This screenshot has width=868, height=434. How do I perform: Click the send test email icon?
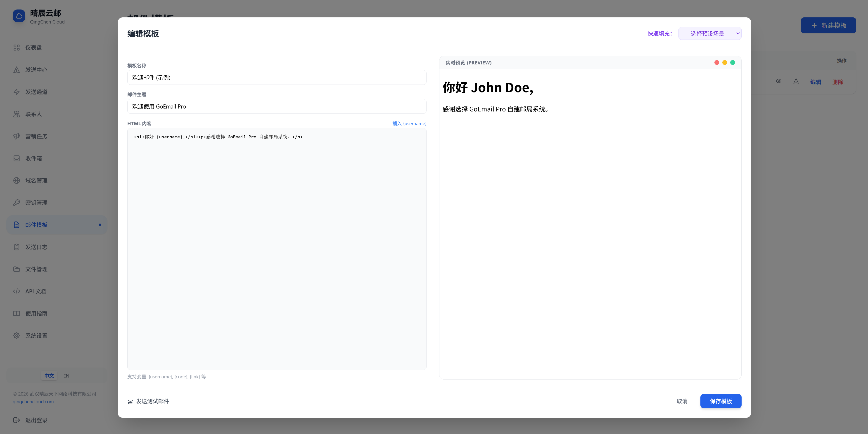(130, 402)
